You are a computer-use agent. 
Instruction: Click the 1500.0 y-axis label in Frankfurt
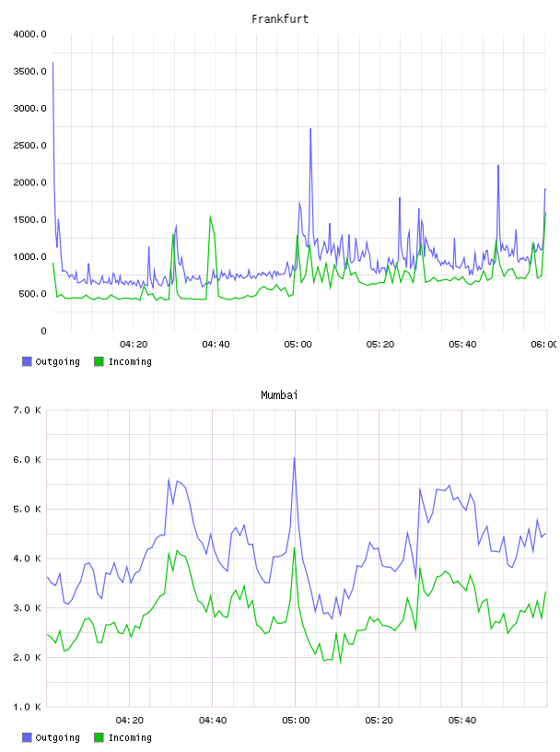click(29, 219)
